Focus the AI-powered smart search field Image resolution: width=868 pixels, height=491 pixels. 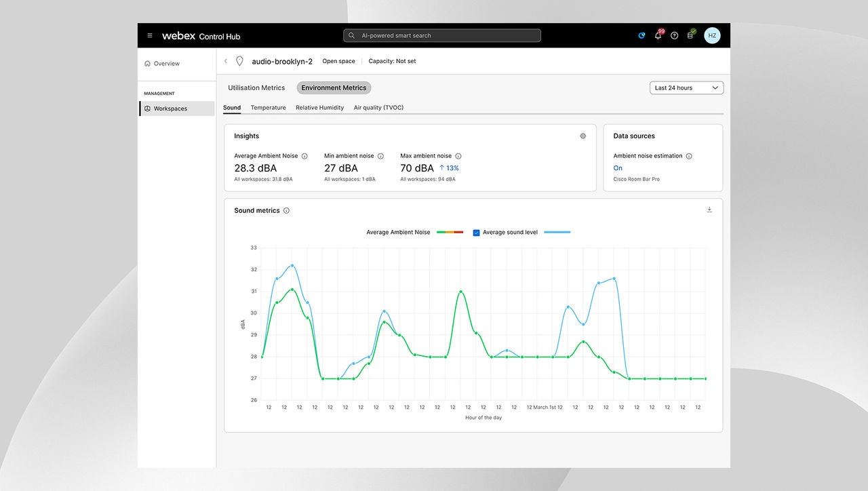click(x=441, y=35)
